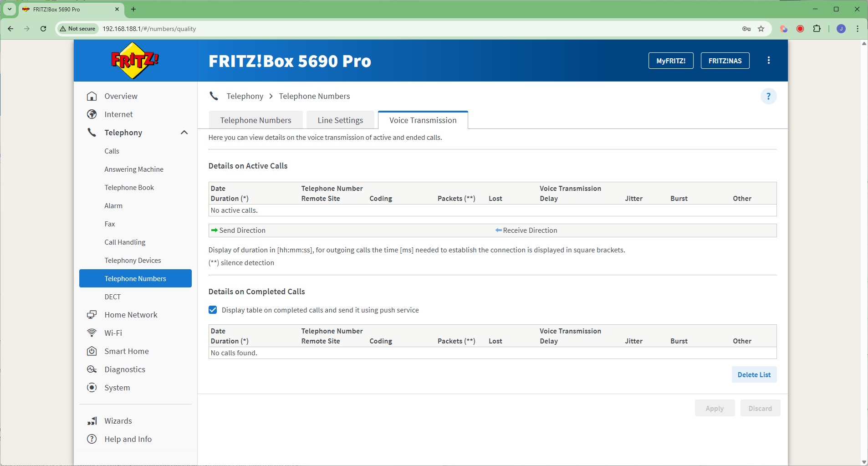Viewport: 868px width, 466px height.
Task: Click the Apply button
Action: pos(715,408)
